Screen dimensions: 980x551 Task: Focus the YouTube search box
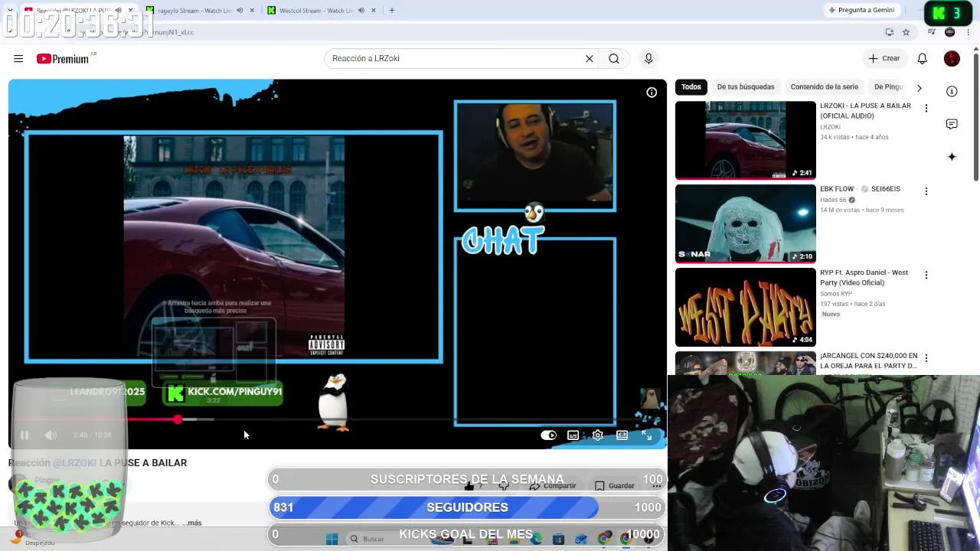(x=456, y=58)
